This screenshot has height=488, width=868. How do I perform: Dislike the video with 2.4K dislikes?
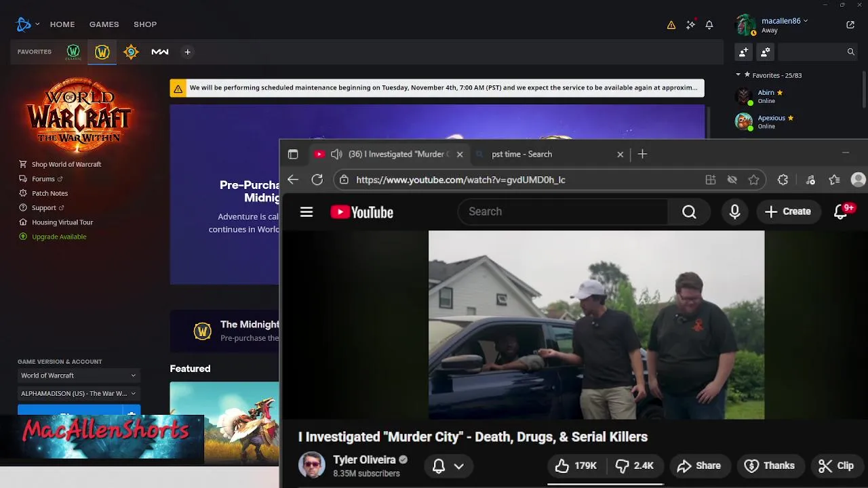(635, 466)
